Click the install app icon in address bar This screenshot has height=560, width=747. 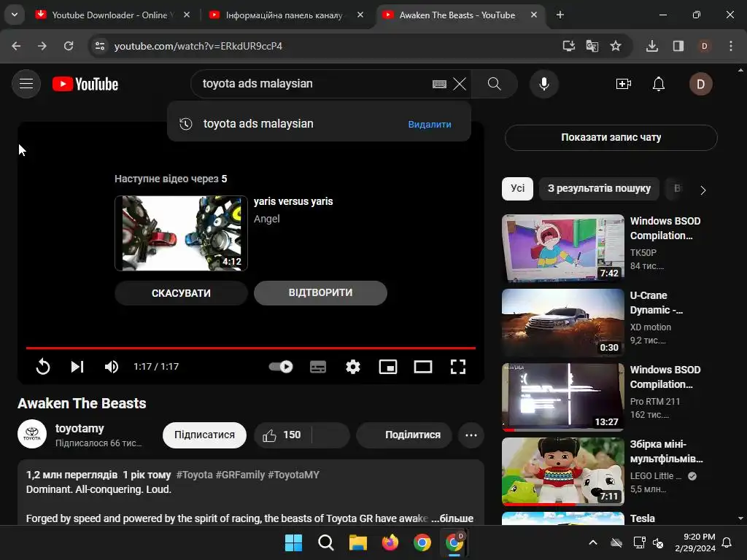568,46
